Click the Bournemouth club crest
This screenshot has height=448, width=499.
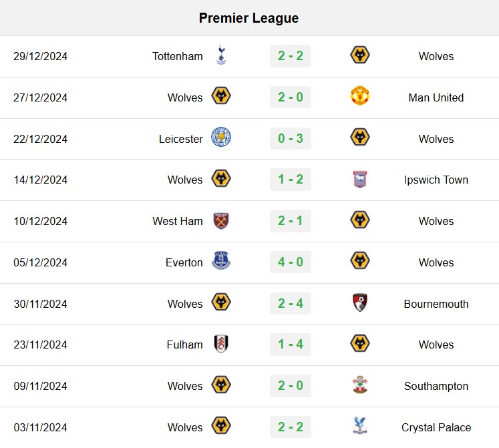(360, 302)
